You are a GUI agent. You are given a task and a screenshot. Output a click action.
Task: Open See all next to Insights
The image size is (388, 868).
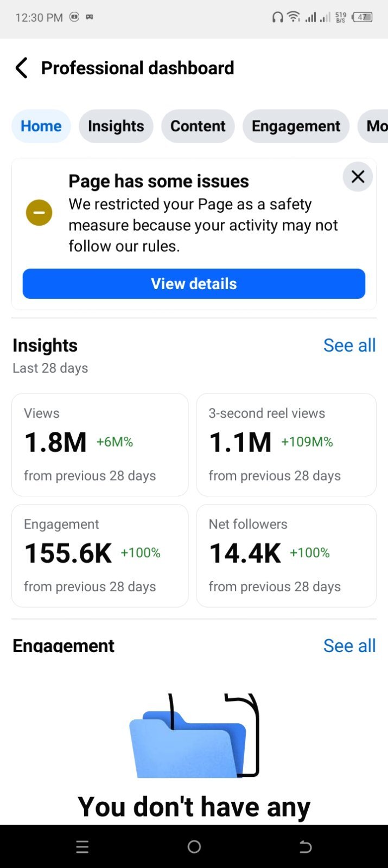pos(349,346)
